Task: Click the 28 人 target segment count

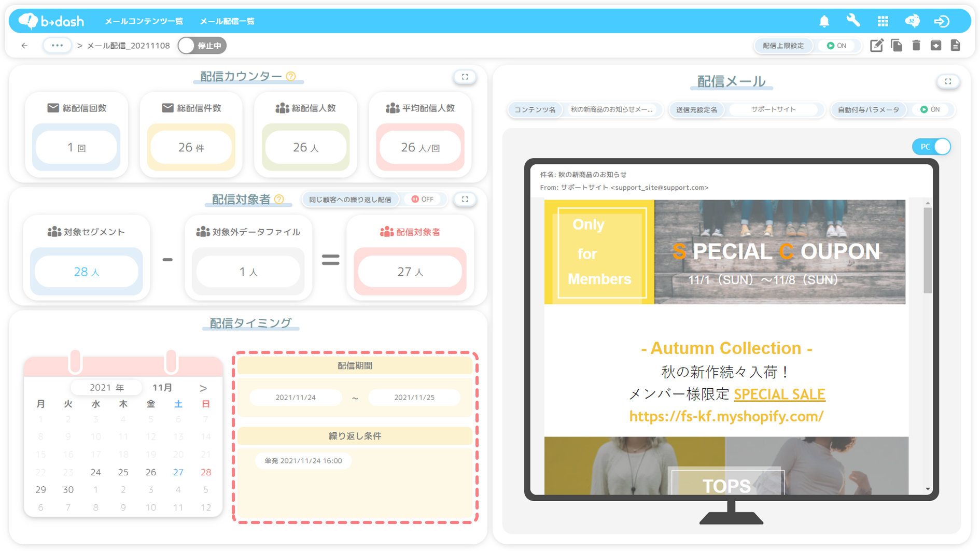Action: tap(87, 271)
